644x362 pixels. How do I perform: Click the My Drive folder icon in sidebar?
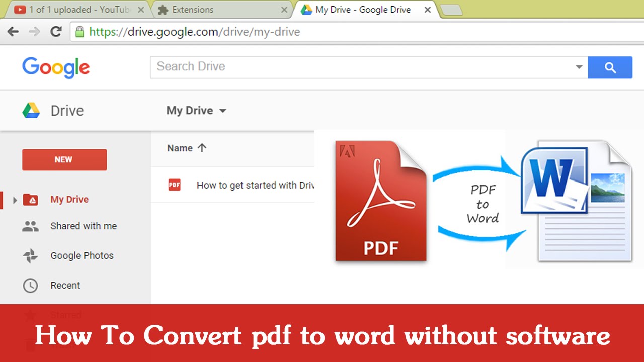(x=31, y=200)
